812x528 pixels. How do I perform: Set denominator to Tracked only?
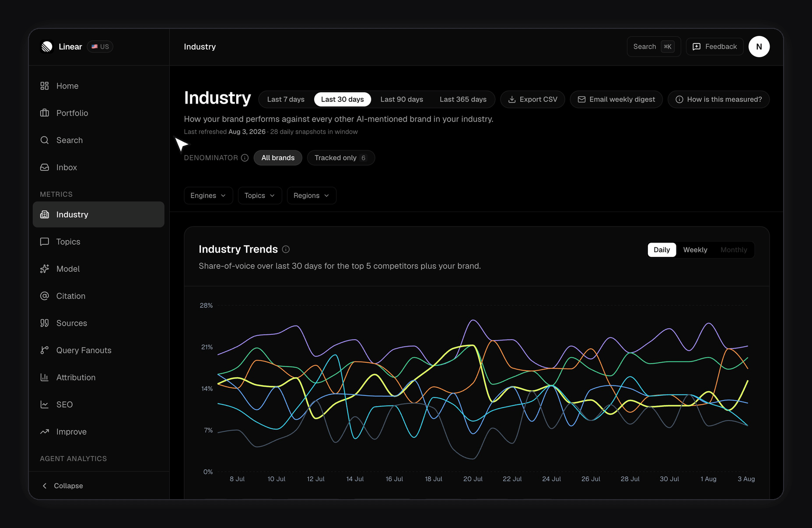(x=340, y=158)
